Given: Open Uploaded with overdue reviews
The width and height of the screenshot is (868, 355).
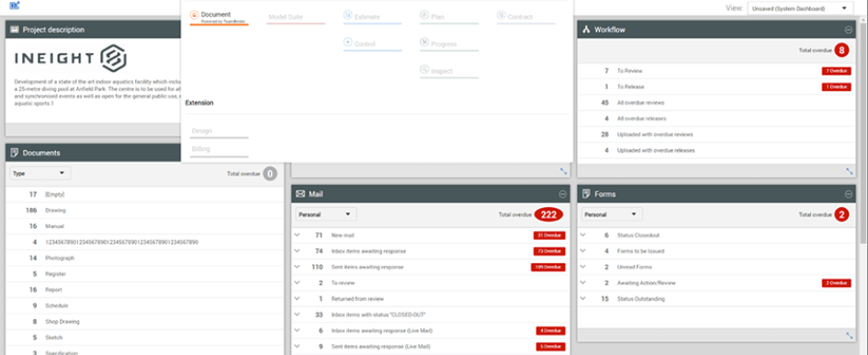Looking at the screenshot, I should point(716,134).
